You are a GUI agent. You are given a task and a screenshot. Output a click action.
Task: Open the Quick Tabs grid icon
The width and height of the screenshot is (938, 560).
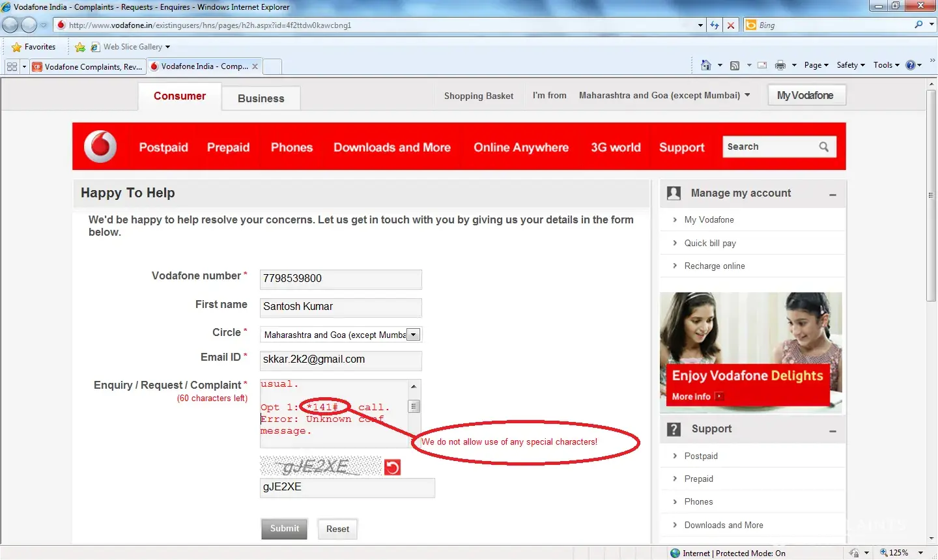coord(12,66)
